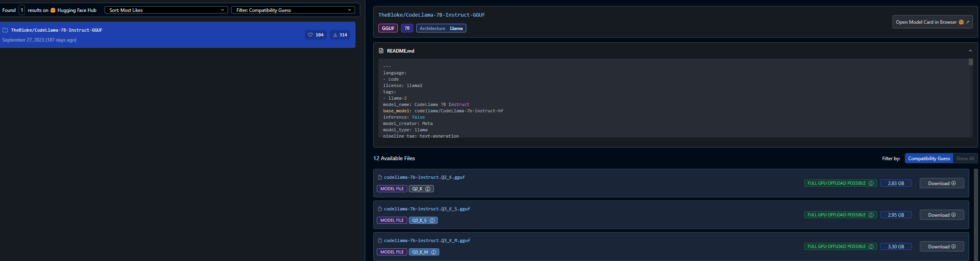Click file icon beside codellama-7b-instruct.Q3_K_M.gguf
This screenshot has width=980, height=261.
[380, 240]
